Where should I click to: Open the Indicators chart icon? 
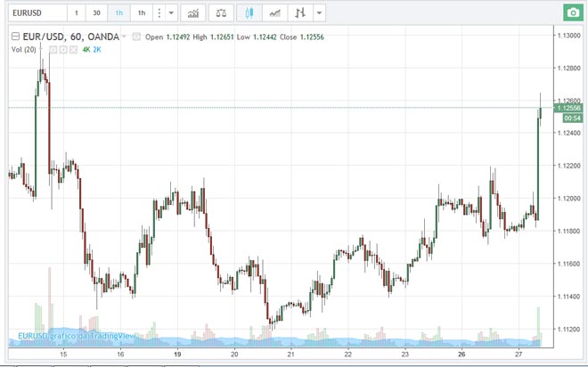[192, 13]
